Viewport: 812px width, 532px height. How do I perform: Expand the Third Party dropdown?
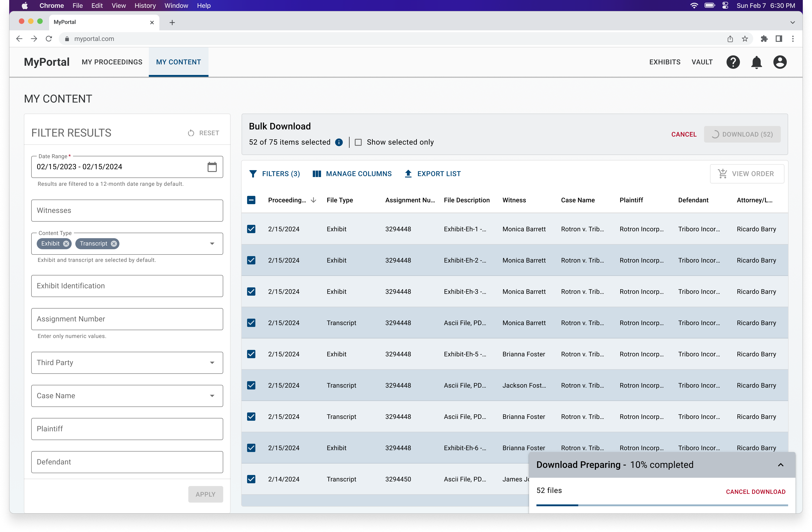(212, 363)
